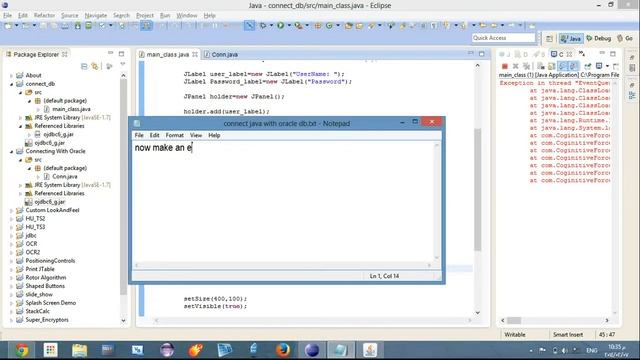This screenshot has height=360, width=640.
Task: Click Remove Launch X icon in Console
Action: pyautogui.click(x=516, y=66)
